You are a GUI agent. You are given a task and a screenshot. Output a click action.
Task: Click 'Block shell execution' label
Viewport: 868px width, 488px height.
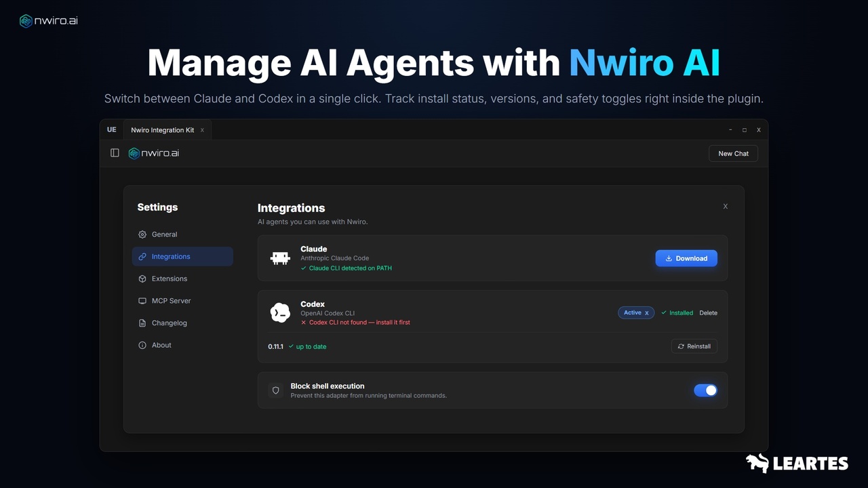328,386
